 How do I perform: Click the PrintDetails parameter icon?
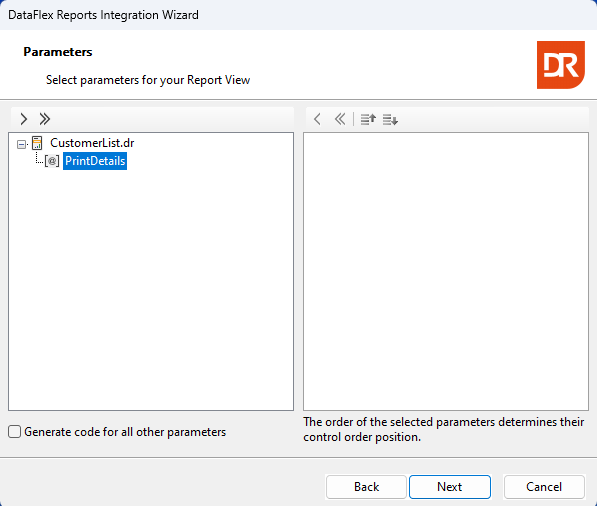tap(52, 161)
